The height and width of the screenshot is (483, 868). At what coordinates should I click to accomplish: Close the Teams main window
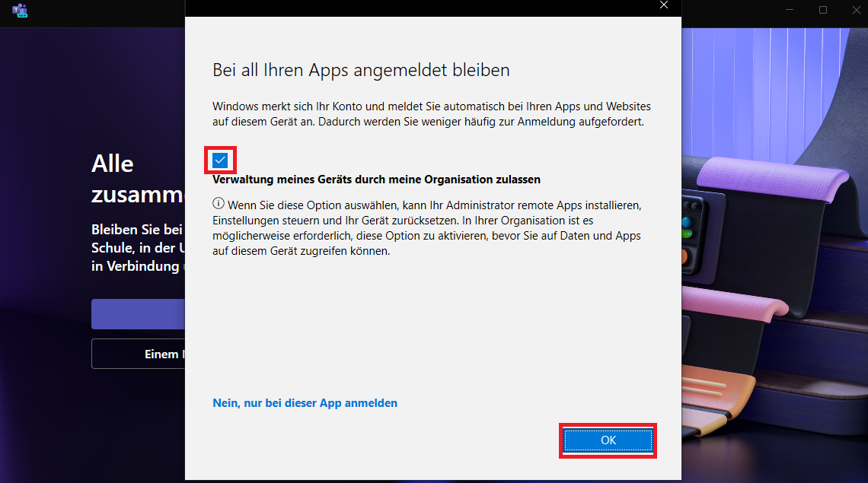857,10
